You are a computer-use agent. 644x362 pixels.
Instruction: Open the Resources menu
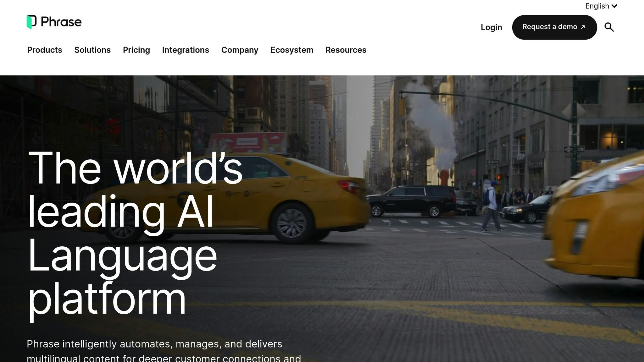pyautogui.click(x=346, y=50)
